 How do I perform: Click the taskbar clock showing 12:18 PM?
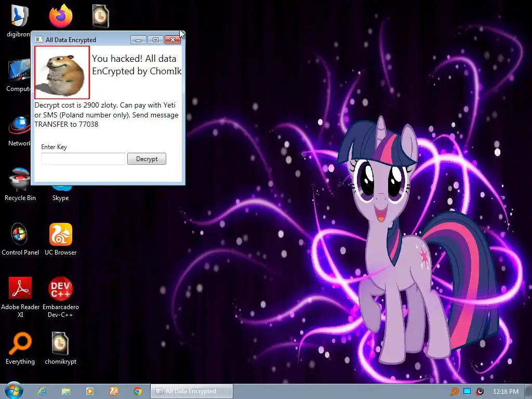506,392
